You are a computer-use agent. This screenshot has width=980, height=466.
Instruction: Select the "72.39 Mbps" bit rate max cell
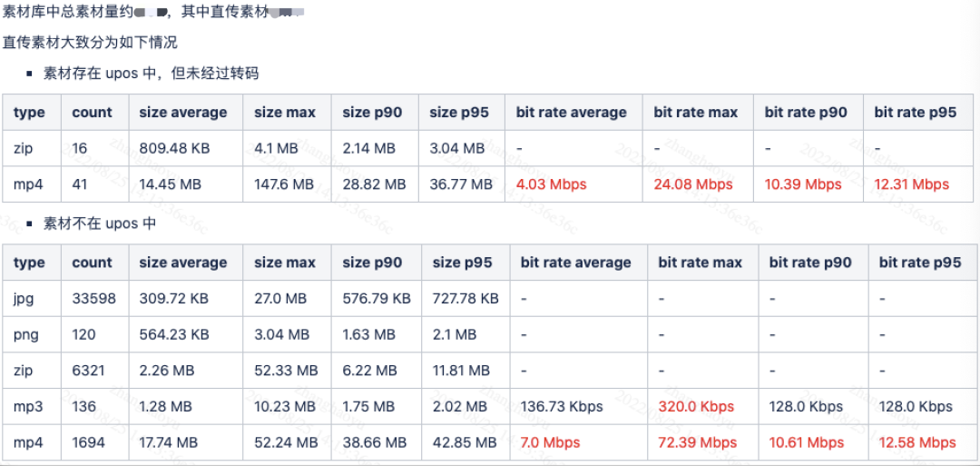697,442
